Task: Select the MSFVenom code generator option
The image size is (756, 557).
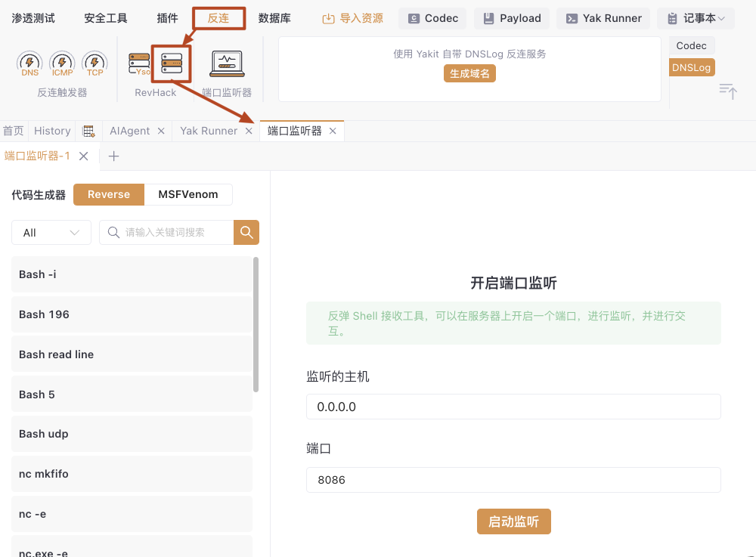Action: pos(188,195)
